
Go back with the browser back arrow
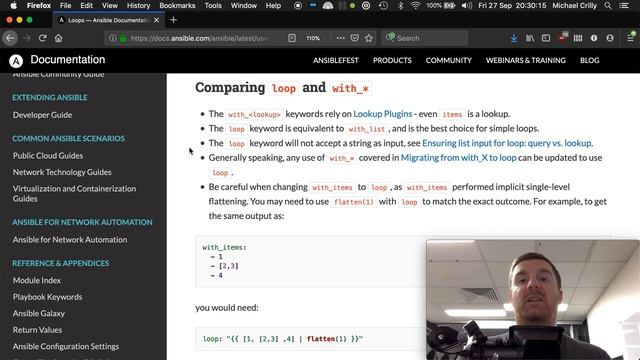(10, 38)
